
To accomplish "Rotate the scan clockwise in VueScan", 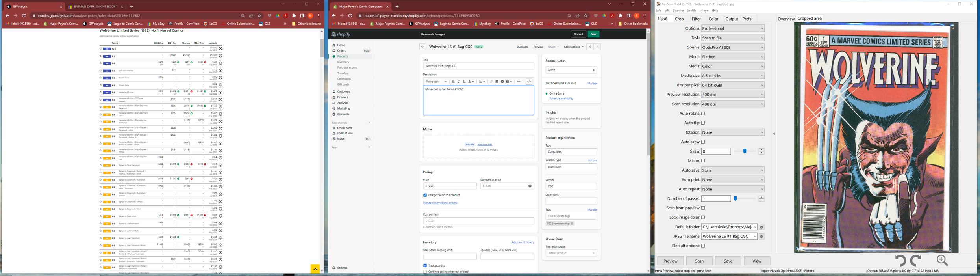I will click(916, 260).
